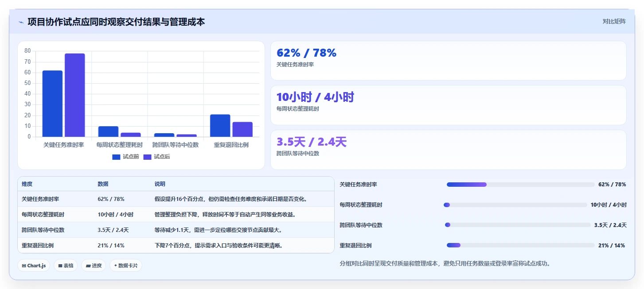Click the 关键任务准时率 caption under the 62% / 78% stat

[295, 65]
